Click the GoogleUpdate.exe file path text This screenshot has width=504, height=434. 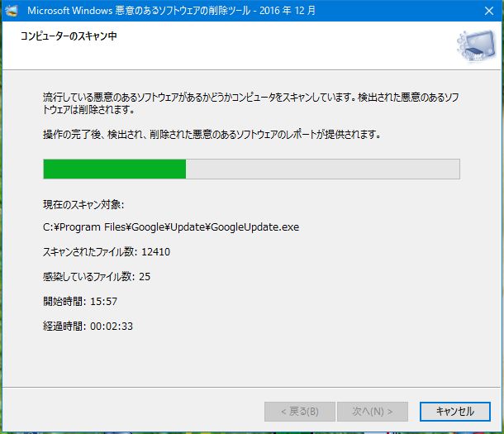coord(171,227)
